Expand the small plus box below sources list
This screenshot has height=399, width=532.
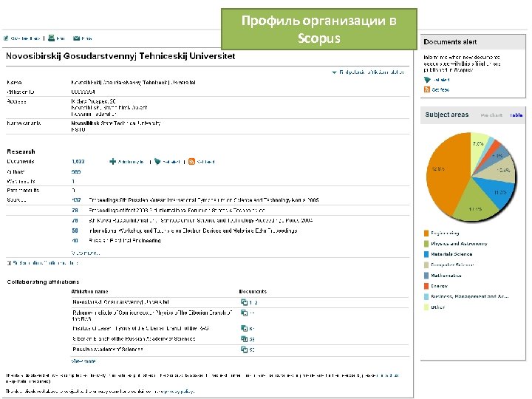pos(9,263)
